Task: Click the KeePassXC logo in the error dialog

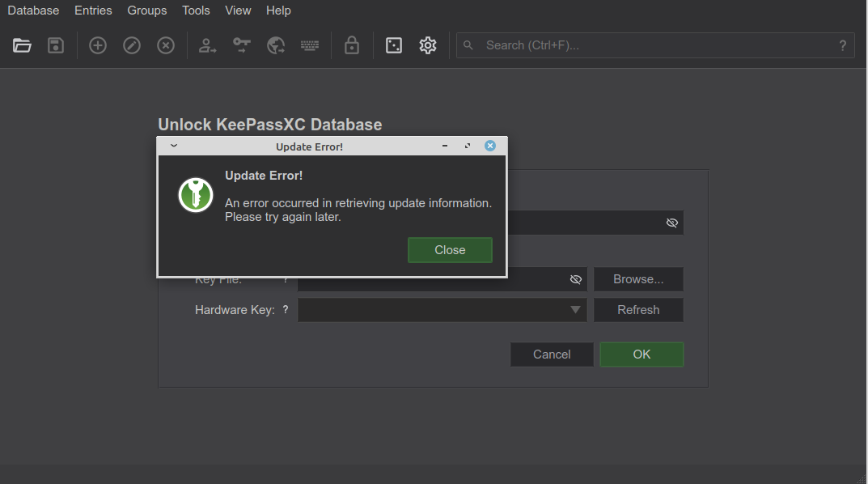Action: [x=196, y=195]
